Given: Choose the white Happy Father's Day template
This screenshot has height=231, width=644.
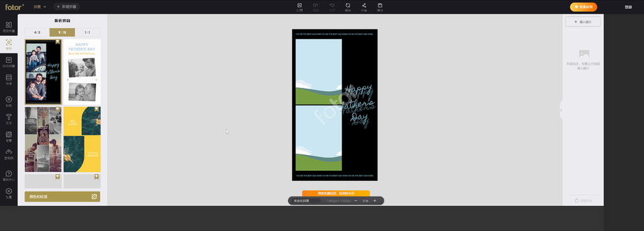Looking at the screenshot, I should [x=82, y=72].
